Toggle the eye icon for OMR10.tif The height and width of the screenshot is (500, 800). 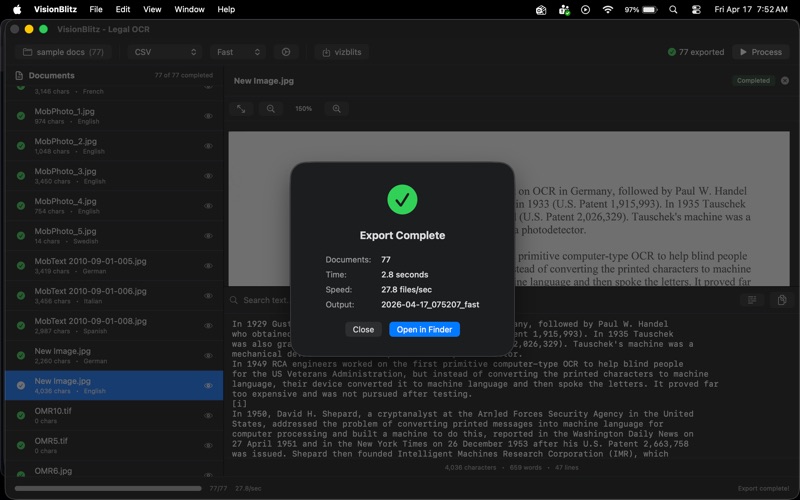(208, 415)
